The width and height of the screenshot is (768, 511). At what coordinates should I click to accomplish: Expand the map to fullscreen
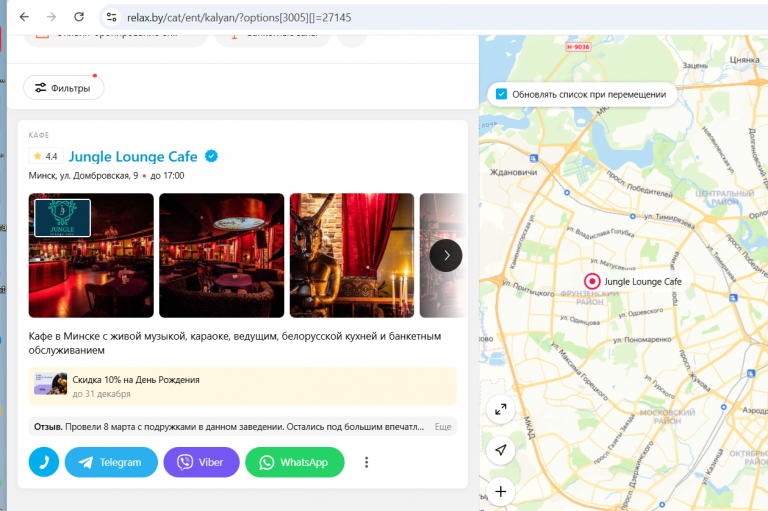(501, 409)
